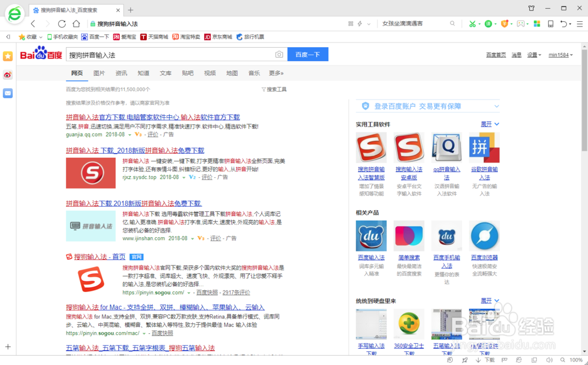Click the browser back arrow
Screen dimensions: 588x365
(33, 24)
